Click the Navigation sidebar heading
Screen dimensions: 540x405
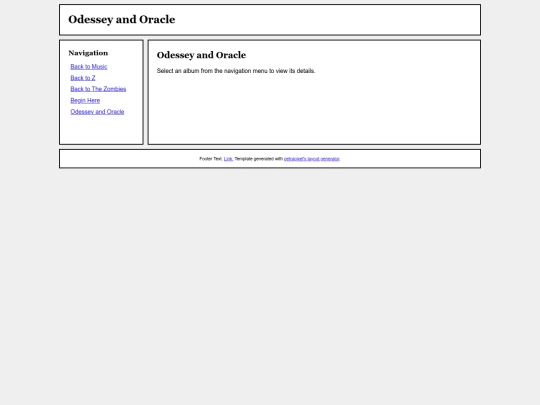(x=88, y=53)
